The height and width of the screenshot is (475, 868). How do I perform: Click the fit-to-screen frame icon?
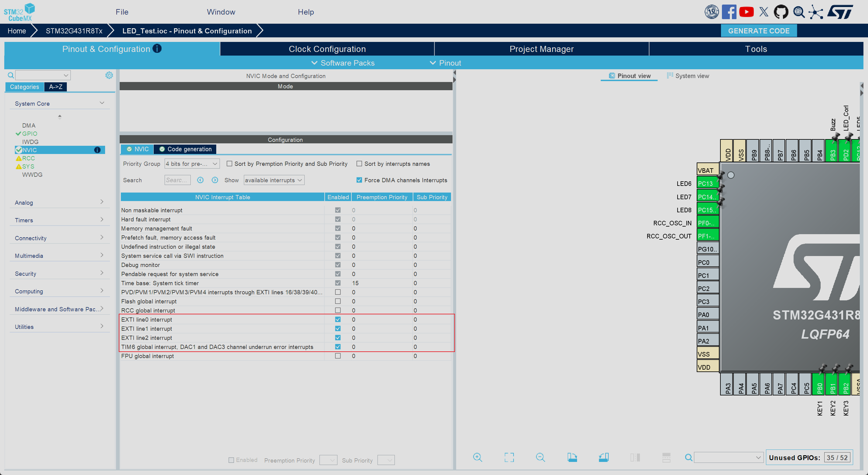click(x=509, y=457)
